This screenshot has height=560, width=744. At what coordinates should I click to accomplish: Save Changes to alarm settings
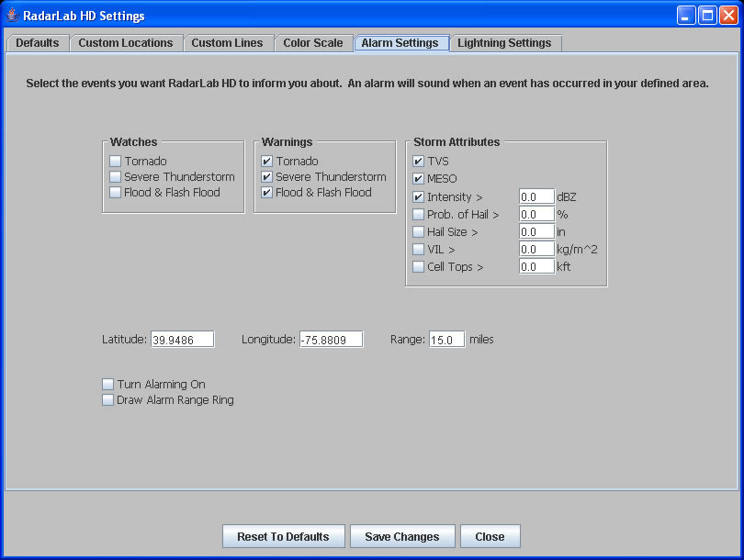pos(402,536)
